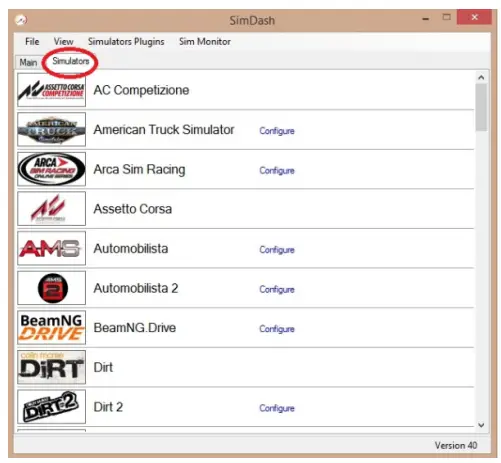
Task: Select the AC Competizione row text
Action: tap(141, 90)
